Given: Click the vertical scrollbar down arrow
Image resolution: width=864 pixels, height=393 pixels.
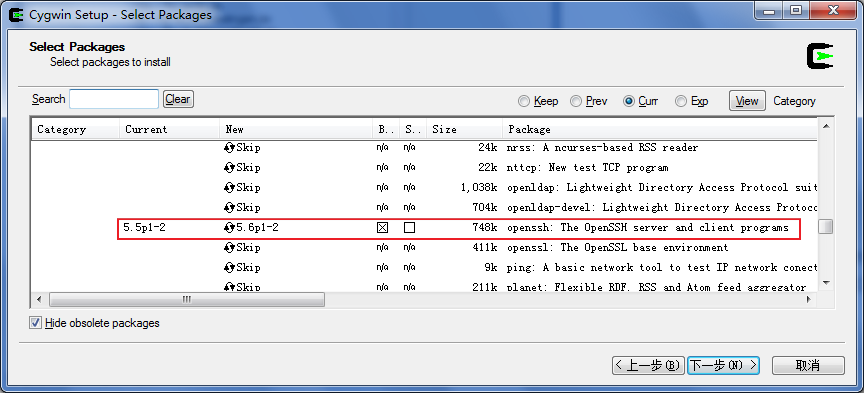Looking at the screenshot, I should coord(825,283).
